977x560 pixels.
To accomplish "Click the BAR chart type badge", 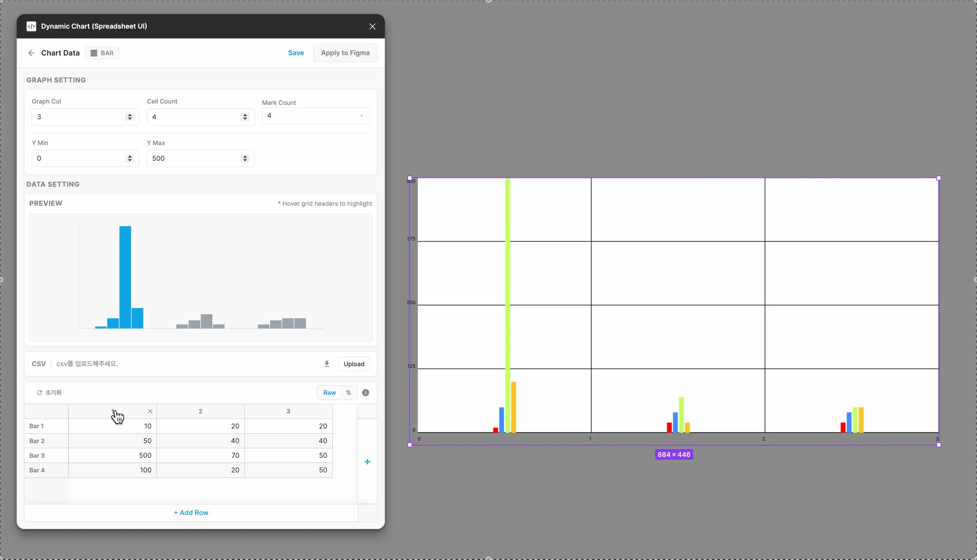I will pos(102,53).
